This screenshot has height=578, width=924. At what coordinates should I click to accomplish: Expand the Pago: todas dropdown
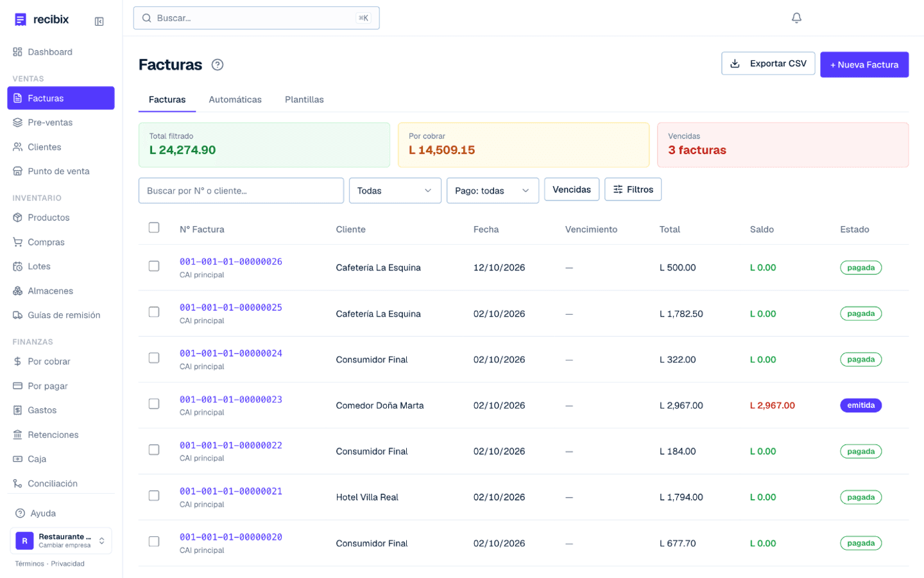(492, 191)
